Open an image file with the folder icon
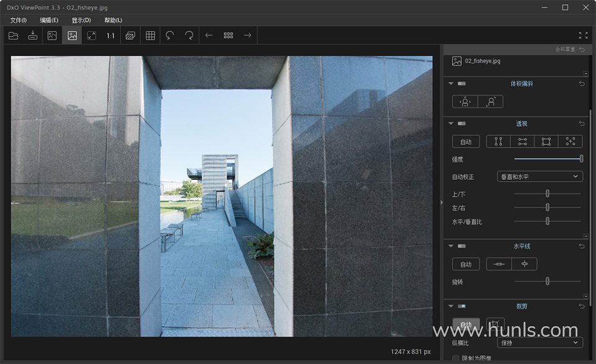The height and width of the screenshot is (364, 596). pyautogui.click(x=13, y=35)
